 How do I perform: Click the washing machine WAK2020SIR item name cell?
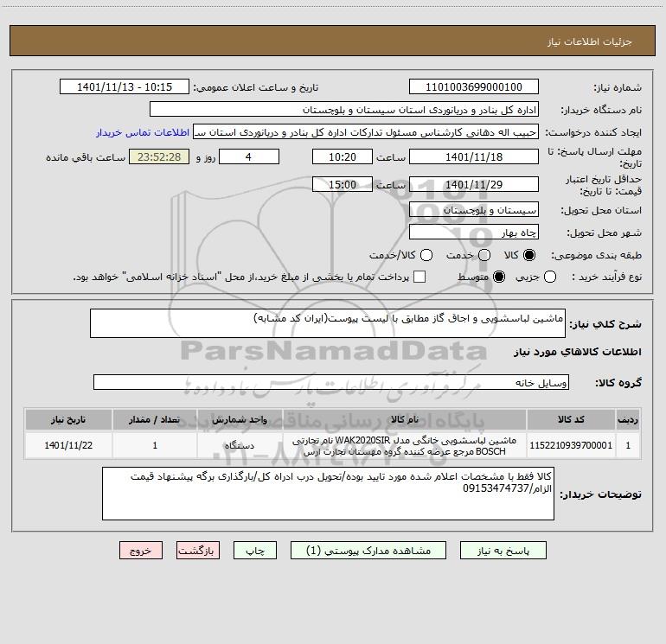point(405,446)
